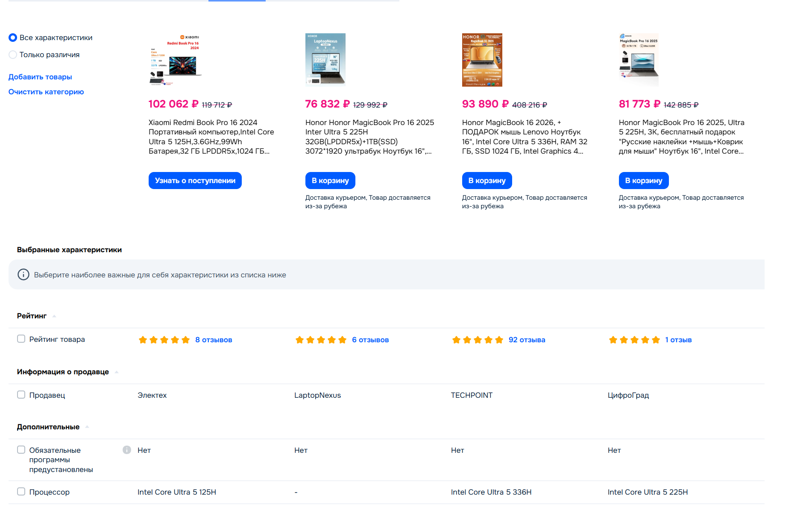Tick the "Продавец" checkbox
This screenshot has height=510, width=812.
[x=21, y=395]
